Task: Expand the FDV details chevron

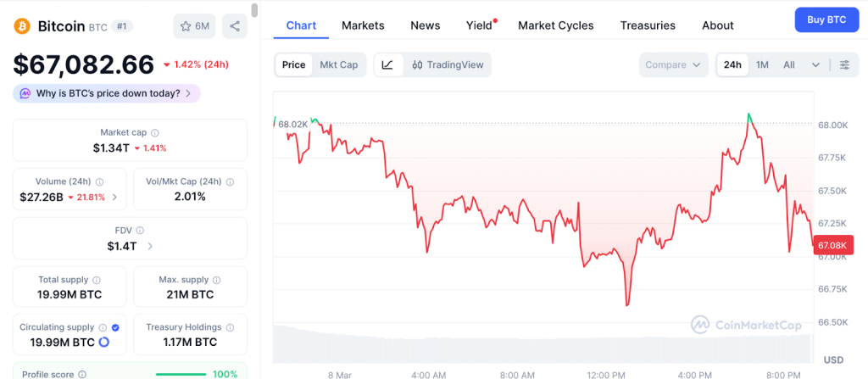Action: (151, 247)
